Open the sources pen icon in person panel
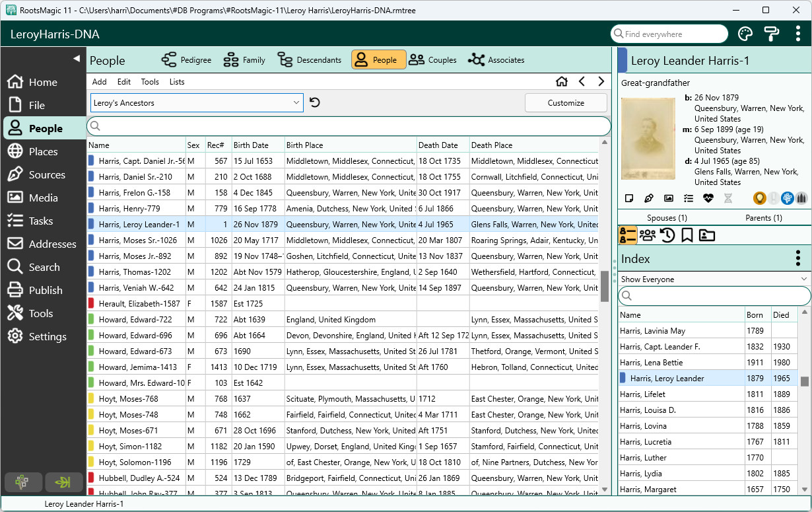 coord(649,198)
